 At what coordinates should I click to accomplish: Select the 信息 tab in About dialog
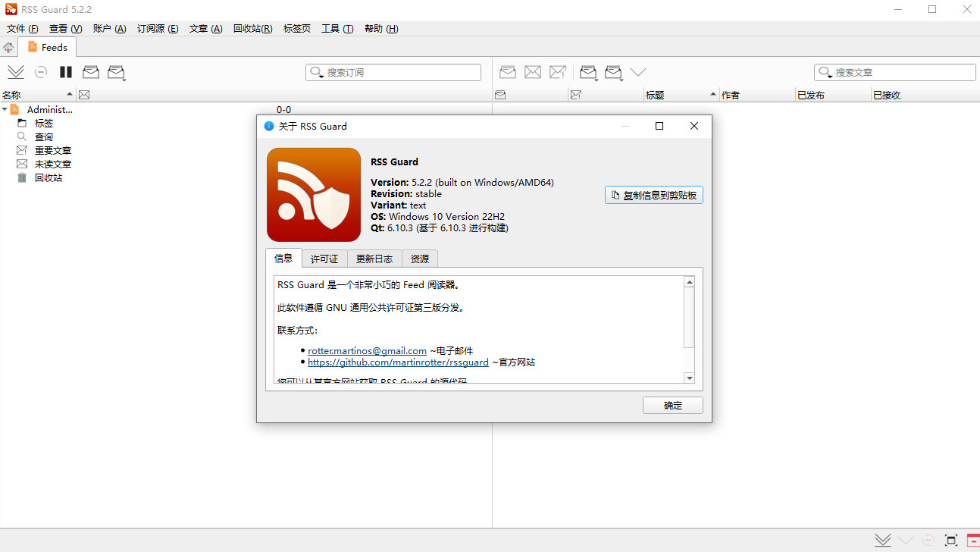[283, 258]
